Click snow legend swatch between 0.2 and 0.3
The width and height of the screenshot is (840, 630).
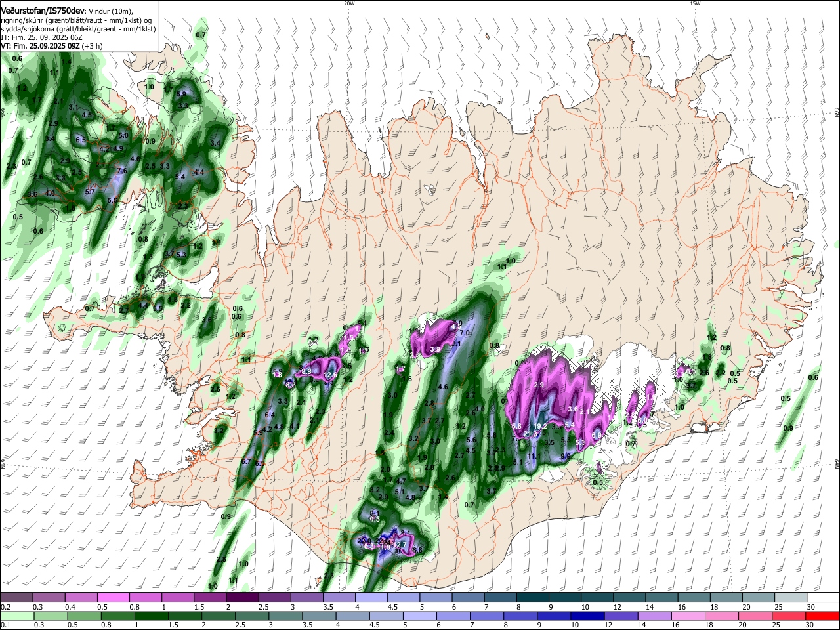(x=17, y=598)
